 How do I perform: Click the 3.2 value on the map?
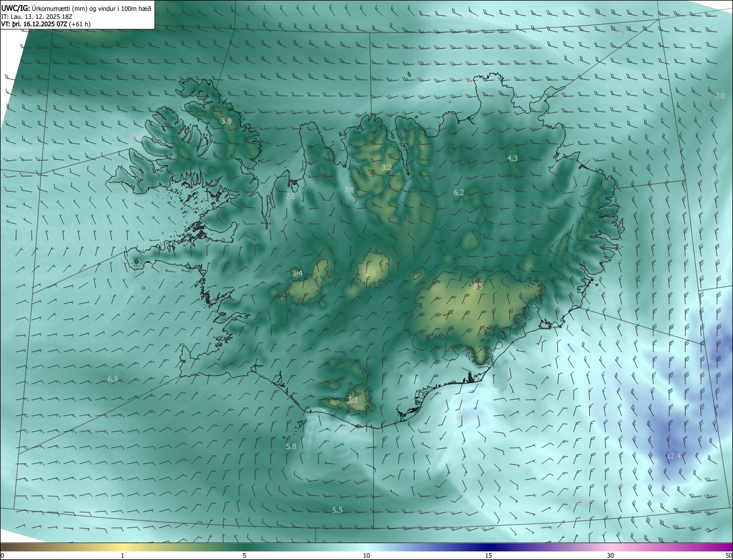[x=387, y=168]
